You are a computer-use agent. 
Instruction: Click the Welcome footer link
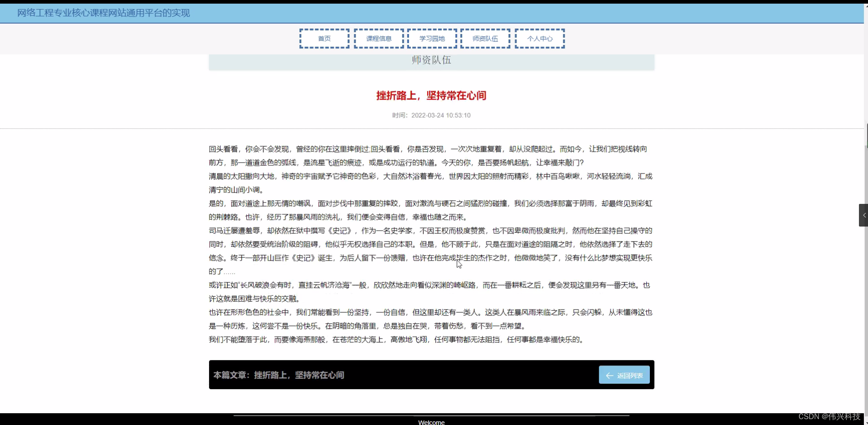click(x=431, y=421)
